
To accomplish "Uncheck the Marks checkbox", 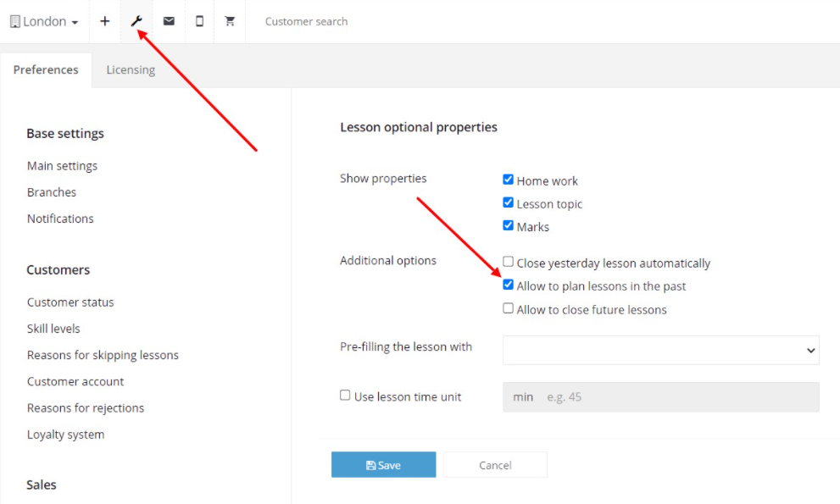I will pos(508,225).
